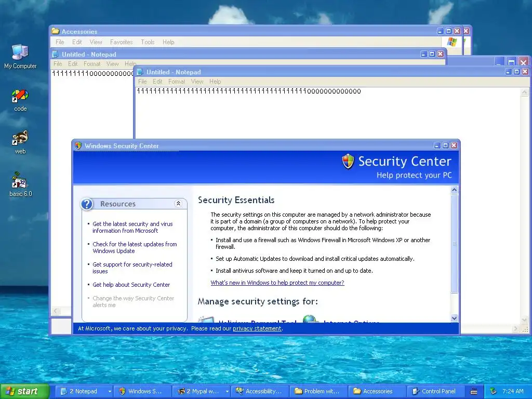Open What's new in Windows to help protect link

(x=277, y=283)
